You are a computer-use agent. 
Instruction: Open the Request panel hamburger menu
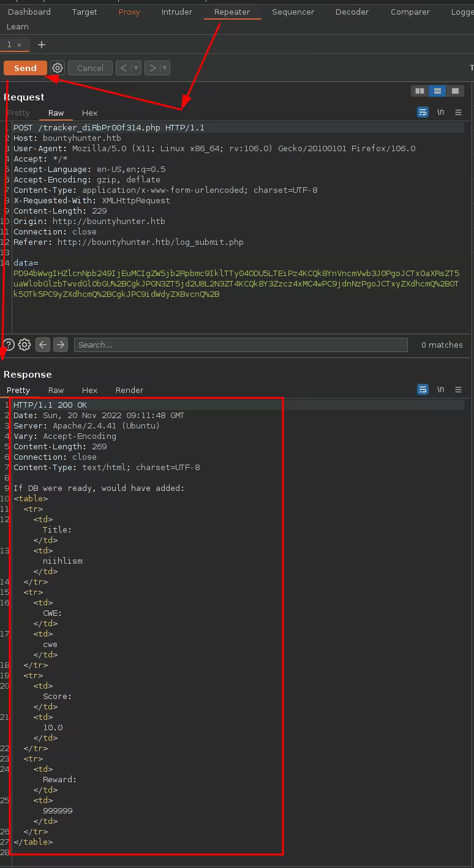pos(458,113)
